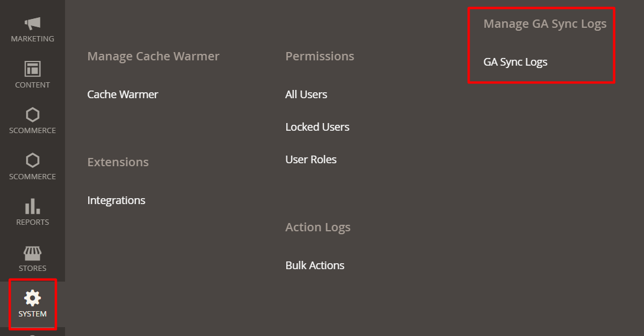Click the System gear icon
644x336 pixels.
(33, 298)
